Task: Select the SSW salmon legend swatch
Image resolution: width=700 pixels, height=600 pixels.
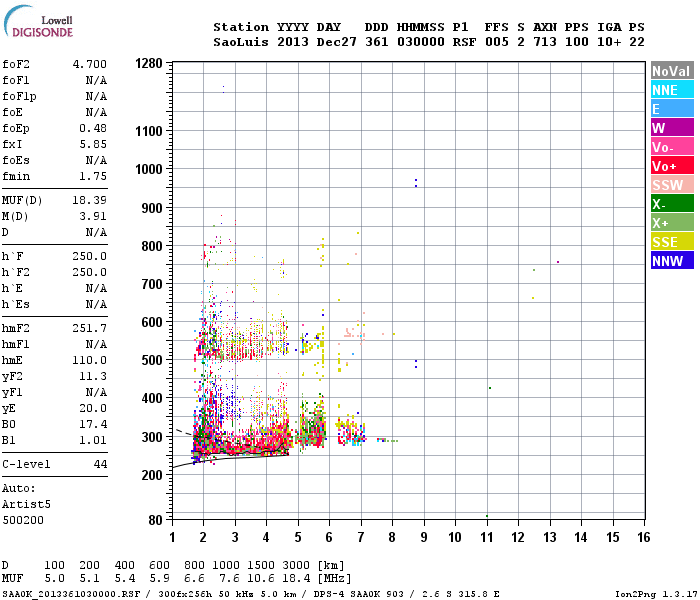Action: 672,185
